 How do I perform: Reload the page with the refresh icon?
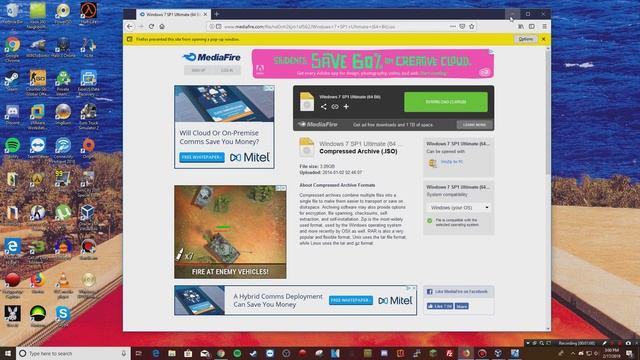click(151, 27)
